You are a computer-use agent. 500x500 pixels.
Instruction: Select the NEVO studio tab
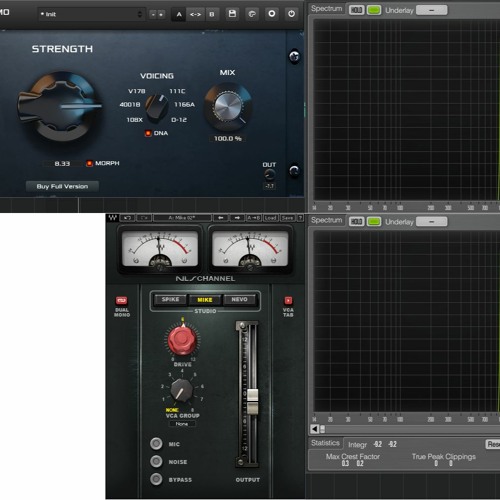240,300
